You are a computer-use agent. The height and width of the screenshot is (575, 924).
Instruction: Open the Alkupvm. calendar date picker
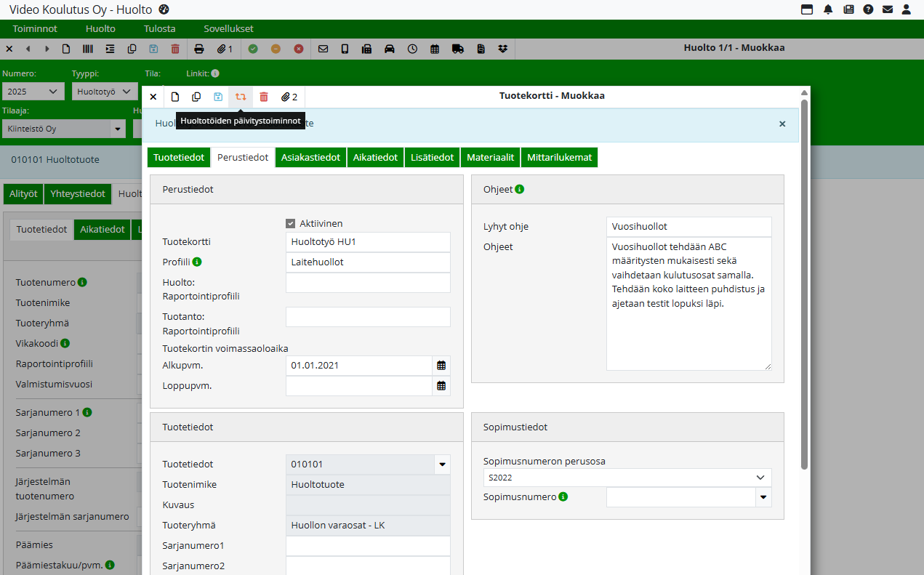coord(441,366)
